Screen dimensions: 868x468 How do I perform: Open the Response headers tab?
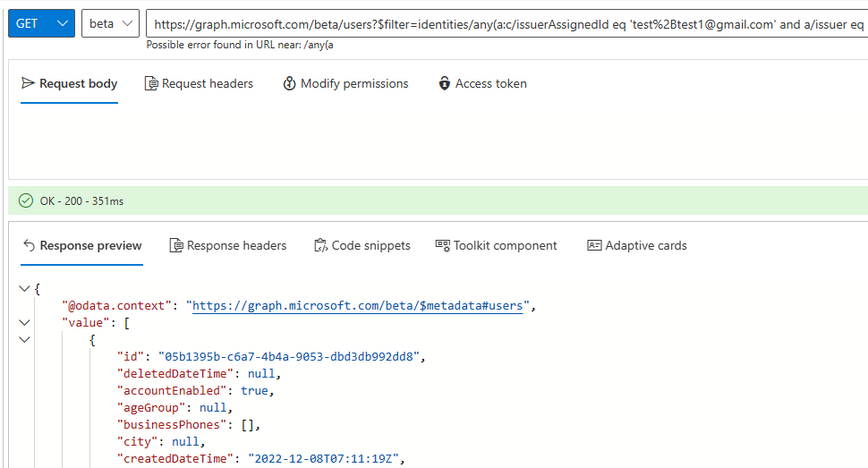[227, 245]
